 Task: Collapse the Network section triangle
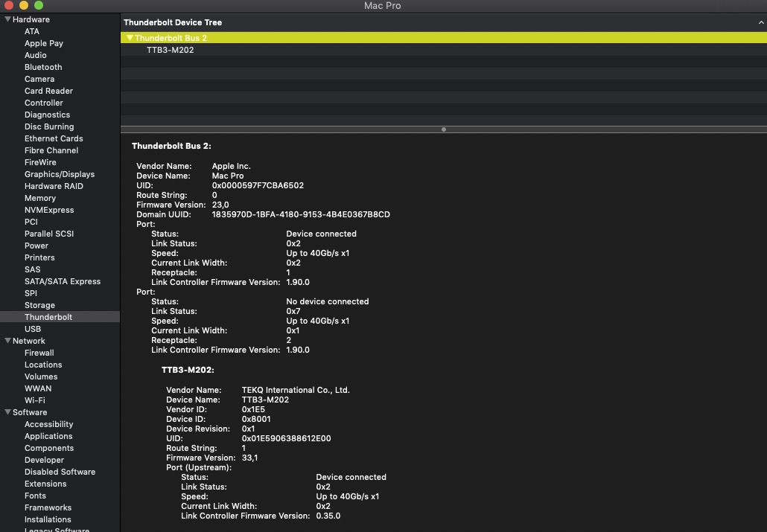pyautogui.click(x=8, y=341)
